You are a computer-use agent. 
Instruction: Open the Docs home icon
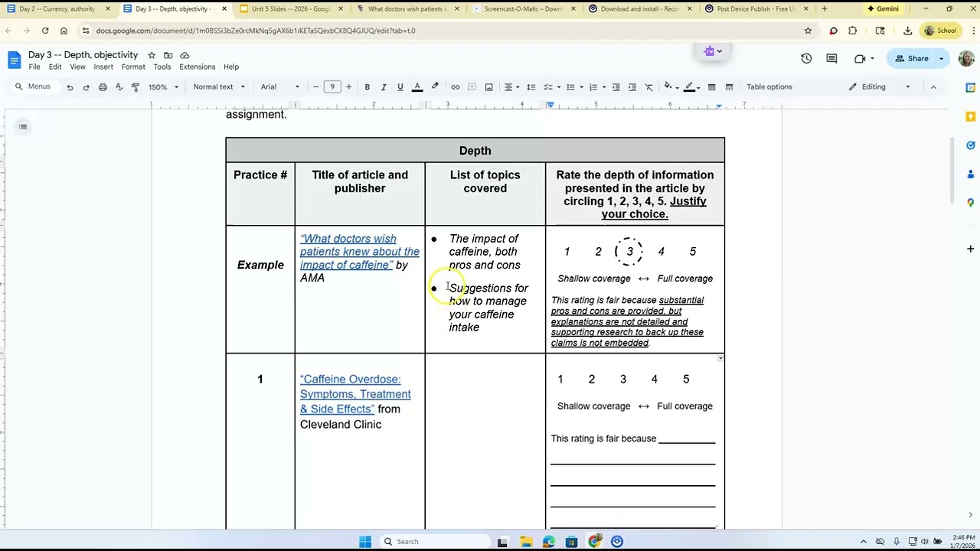tap(14, 60)
